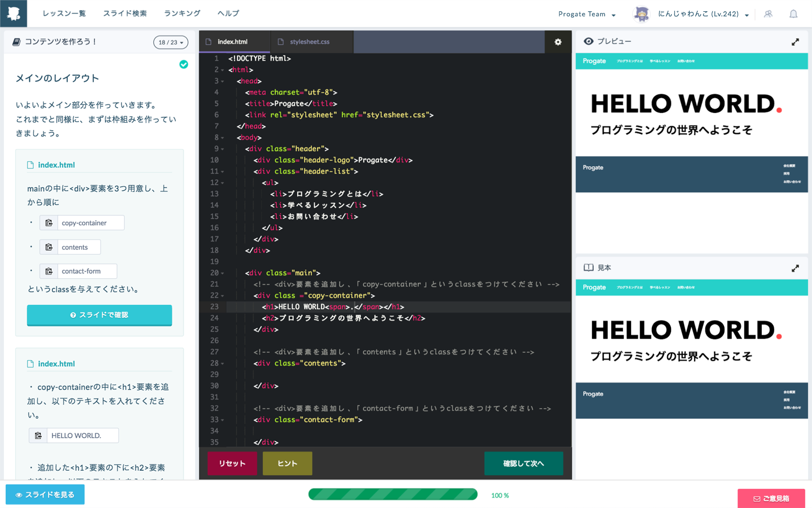Click the preview Progate header logo

click(594, 61)
